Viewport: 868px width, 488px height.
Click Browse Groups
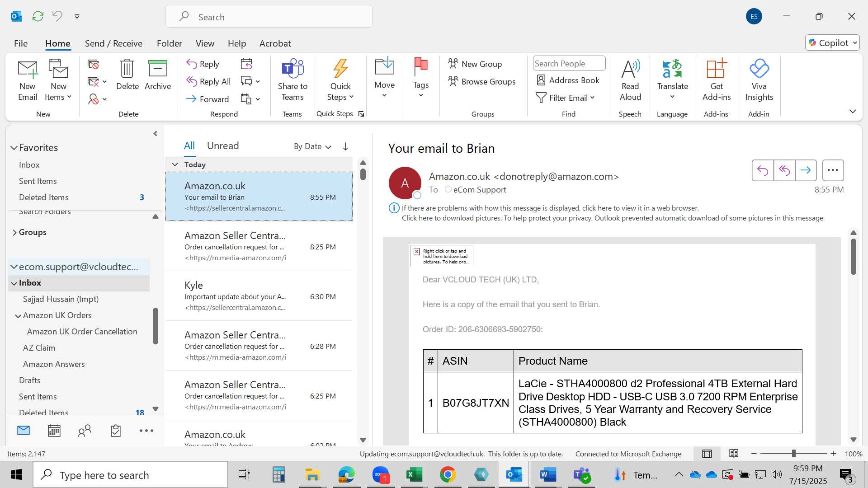[x=481, y=82]
